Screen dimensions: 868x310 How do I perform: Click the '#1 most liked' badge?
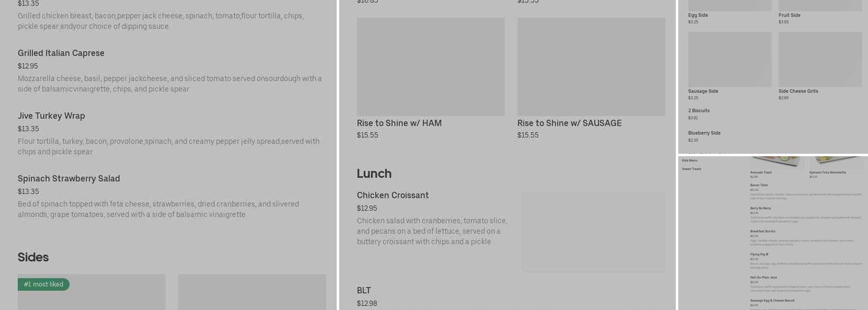click(x=43, y=285)
